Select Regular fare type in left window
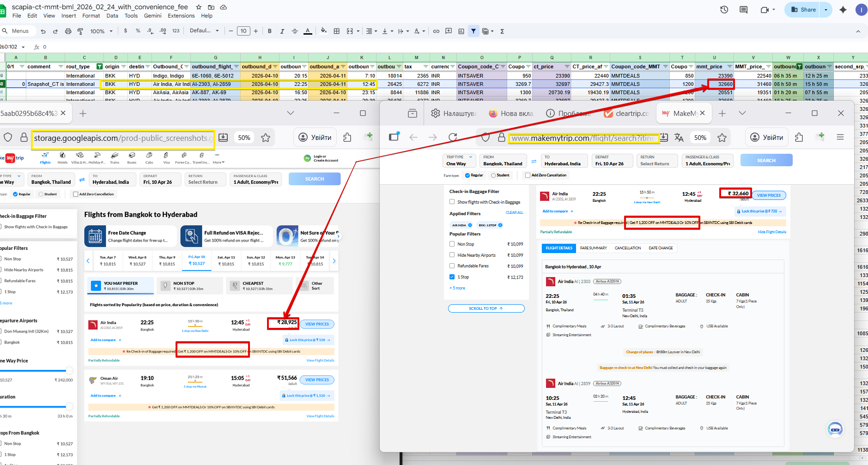Screen dimensions: 868x465 coord(16,194)
